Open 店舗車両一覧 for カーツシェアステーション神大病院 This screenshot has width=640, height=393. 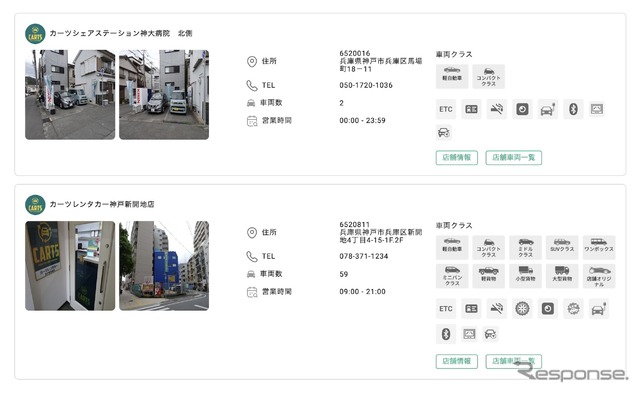pyautogui.click(x=513, y=158)
